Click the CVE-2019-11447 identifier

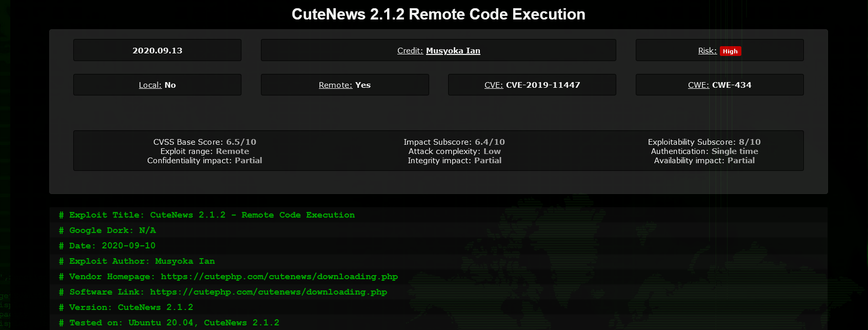543,85
